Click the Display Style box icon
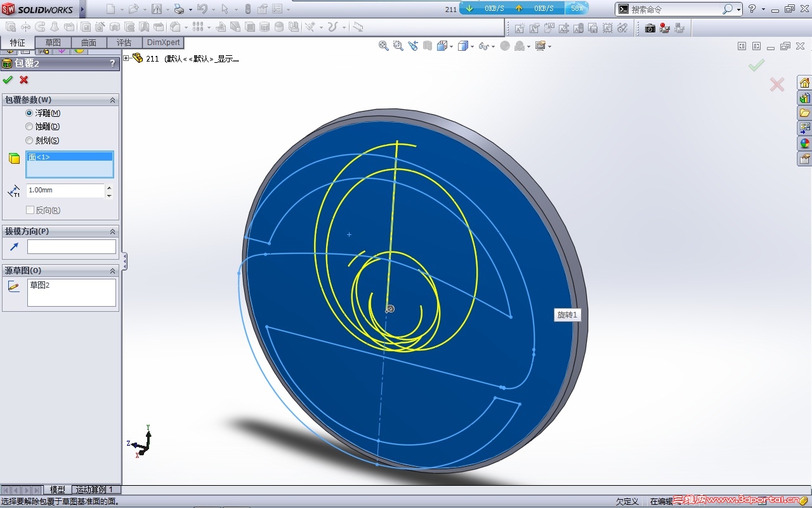Viewport: 812px width, 508px height. point(462,46)
